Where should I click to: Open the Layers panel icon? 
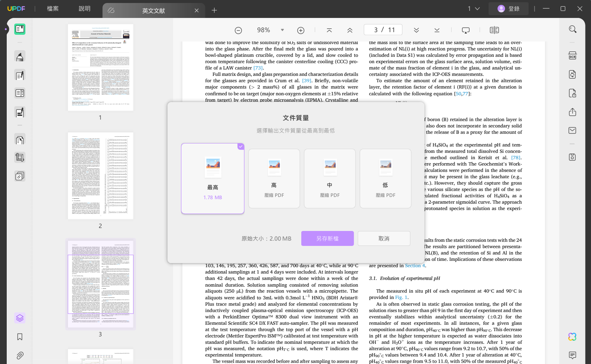pyautogui.click(x=20, y=318)
